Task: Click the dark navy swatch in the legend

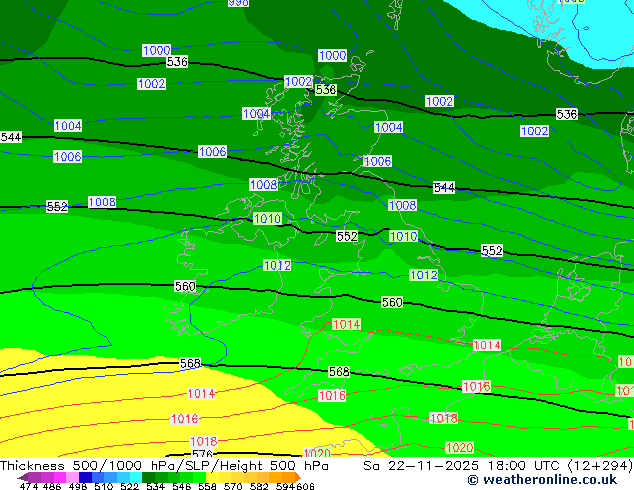Action: pos(85,477)
